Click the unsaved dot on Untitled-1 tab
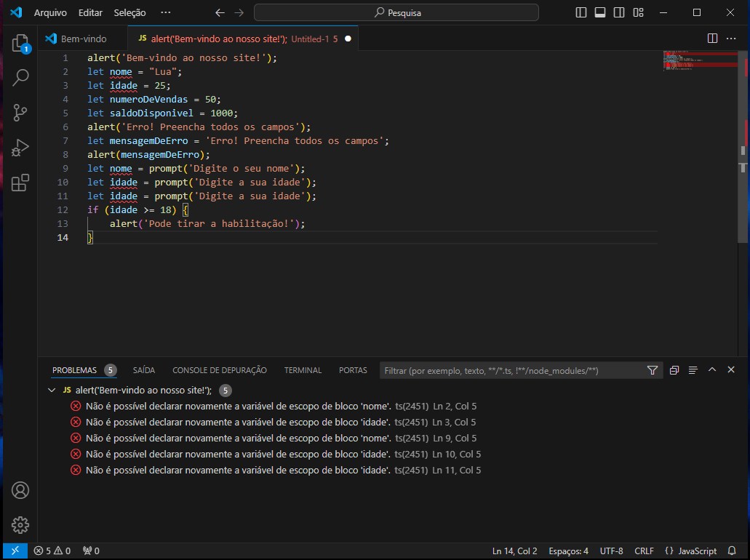 coord(348,39)
